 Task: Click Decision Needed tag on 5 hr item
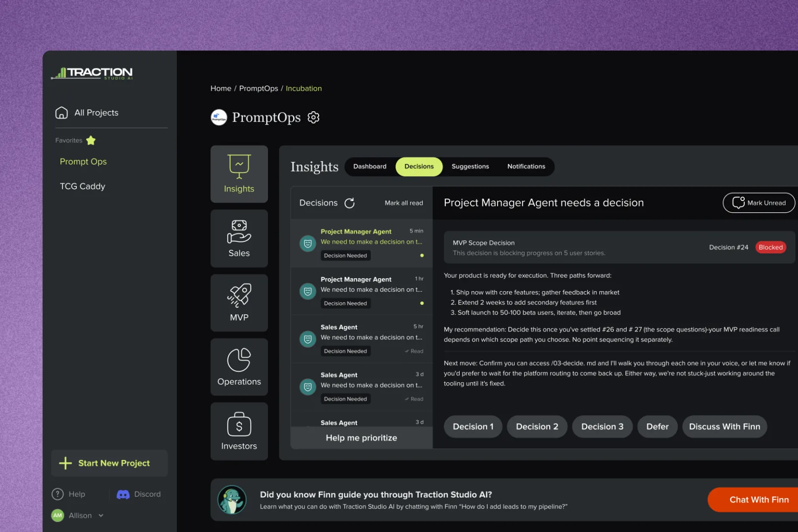pos(345,351)
